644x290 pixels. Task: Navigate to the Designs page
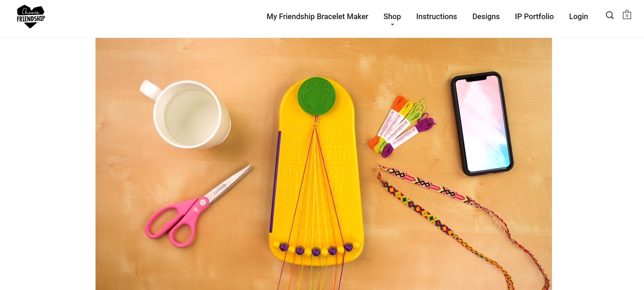(x=486, y=16)
